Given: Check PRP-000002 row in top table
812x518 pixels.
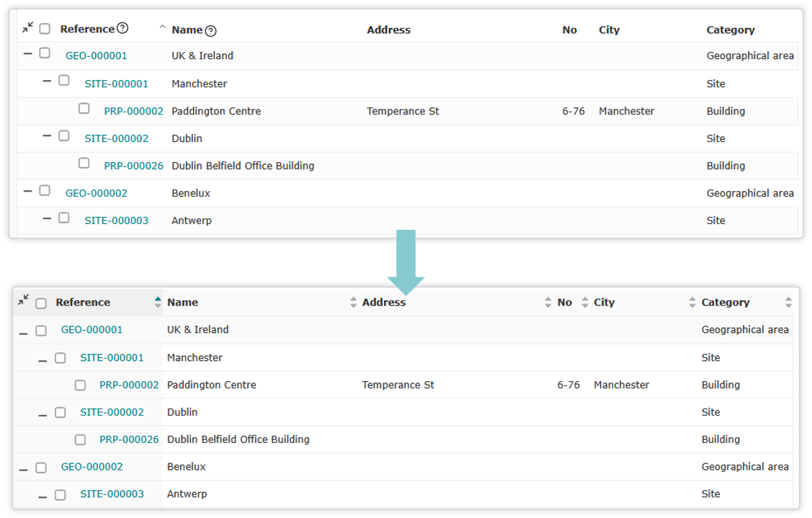Looking at the screenshot, I should coord(84,108).
